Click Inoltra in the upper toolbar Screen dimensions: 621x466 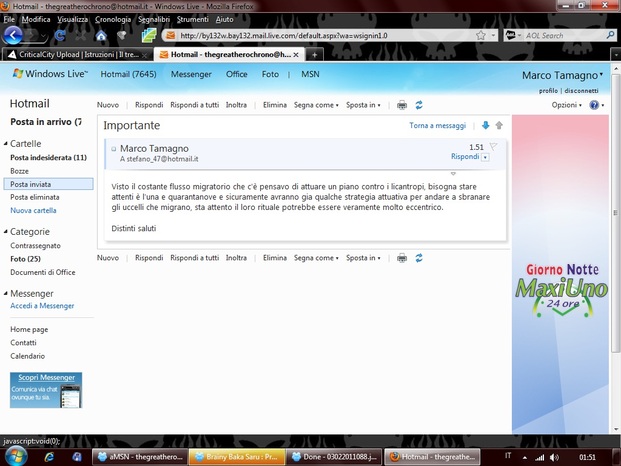pyautogui.click(x=236, y=105)
